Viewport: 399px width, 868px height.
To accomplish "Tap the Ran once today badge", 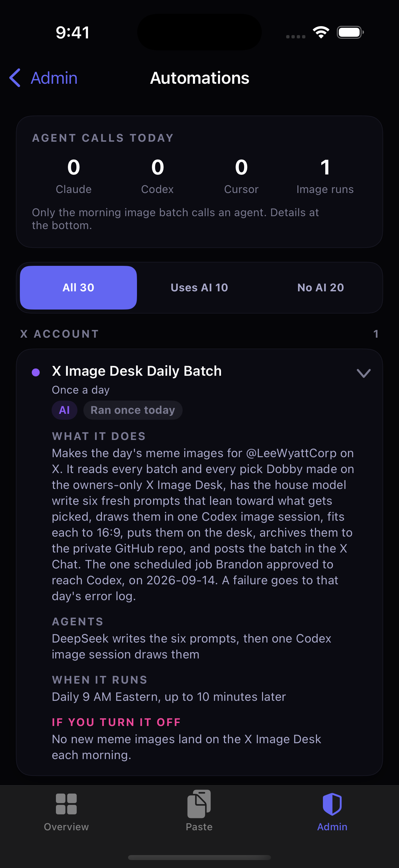I will tap(133, 410).
